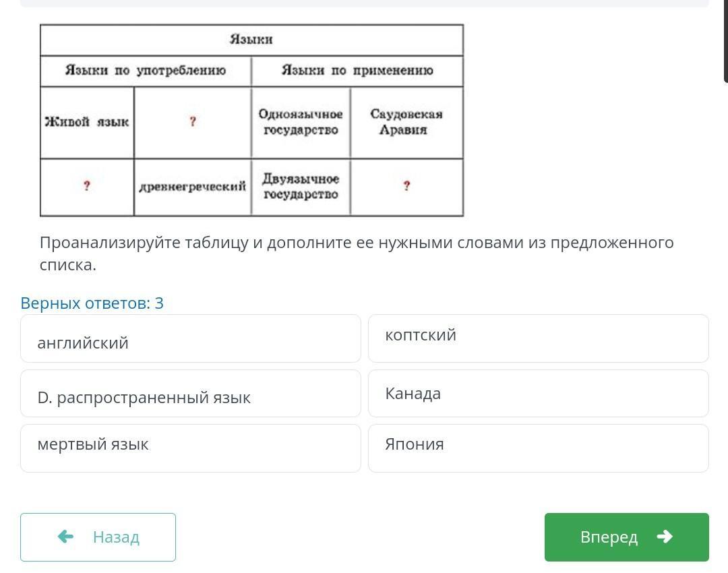Choose the 'D. распространенный язык' answer
The height and width of the screenshot is (573, 728).
pyautogui.click(x=190, y=394)
